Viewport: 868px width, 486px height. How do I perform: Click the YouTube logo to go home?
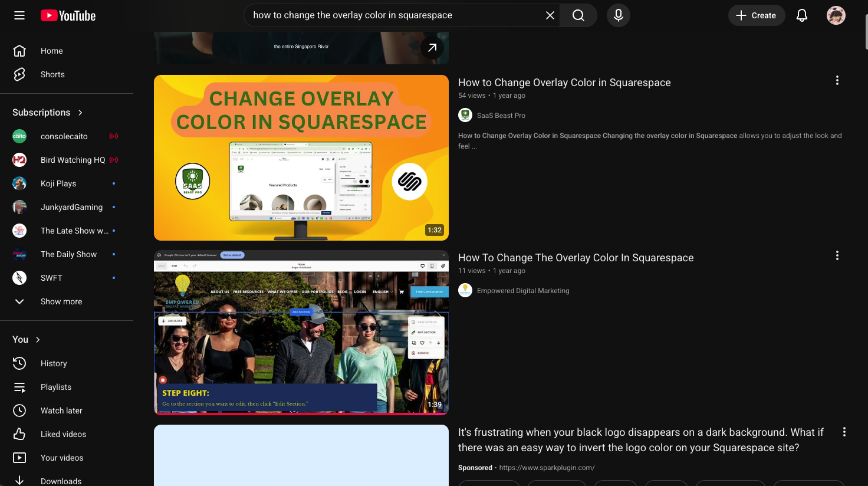67,15
